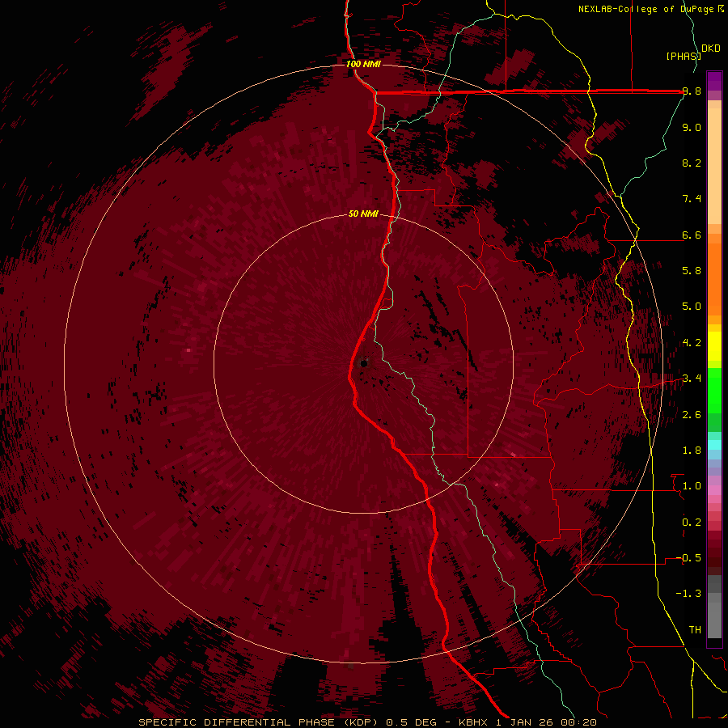This screenshot has height=728, width=728.
Task: Select the 6.6 legend value
Action: [x=692, y=235]
